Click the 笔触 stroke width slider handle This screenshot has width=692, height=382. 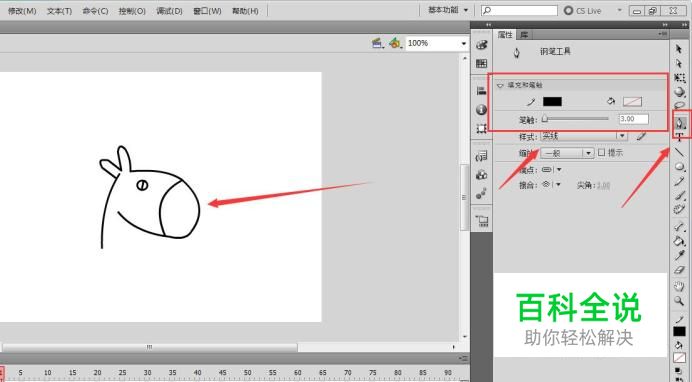click(545, 119)
